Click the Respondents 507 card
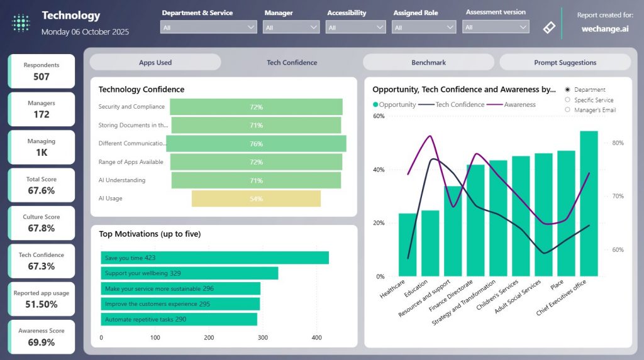Image resolution: width=644 pixels, height=360 pixels. 42,71
